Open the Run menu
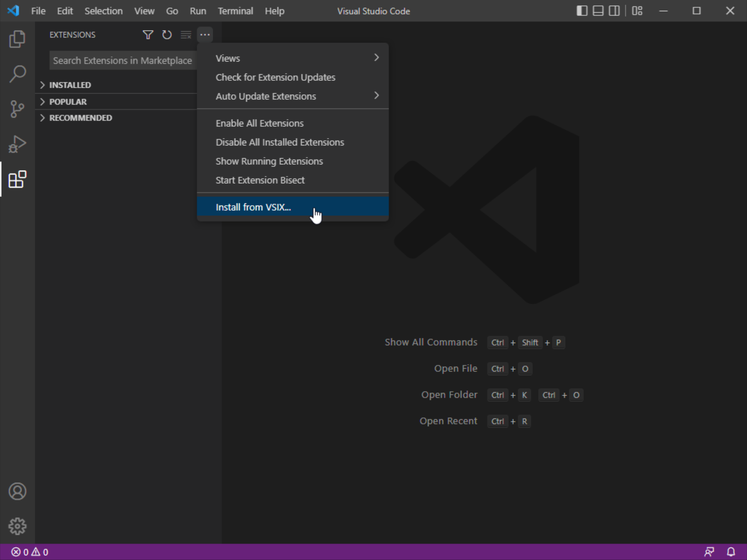The height and width of the screenshot is (560, 747). (x=198, y=11)
